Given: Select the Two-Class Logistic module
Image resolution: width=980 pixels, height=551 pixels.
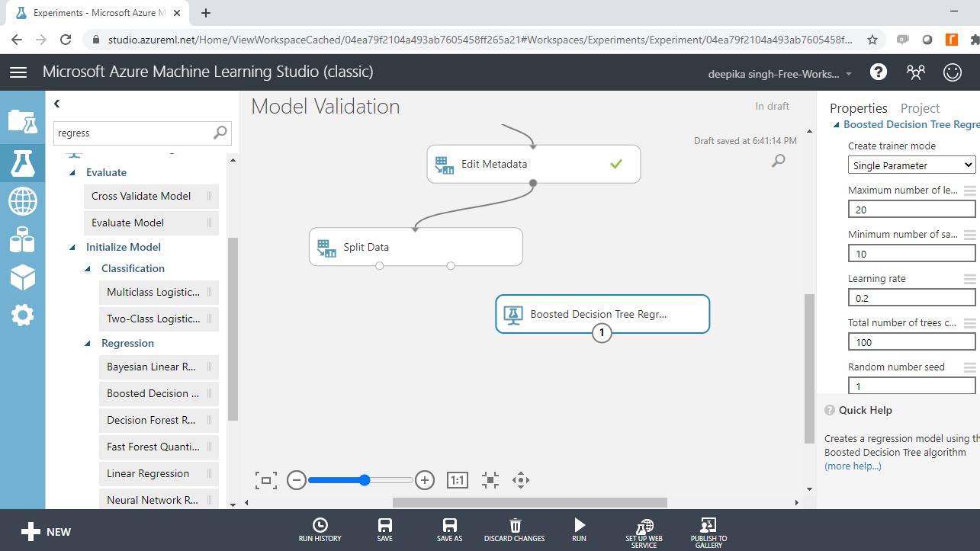Looking at the screenshot, I should click(x=159, y=319).
